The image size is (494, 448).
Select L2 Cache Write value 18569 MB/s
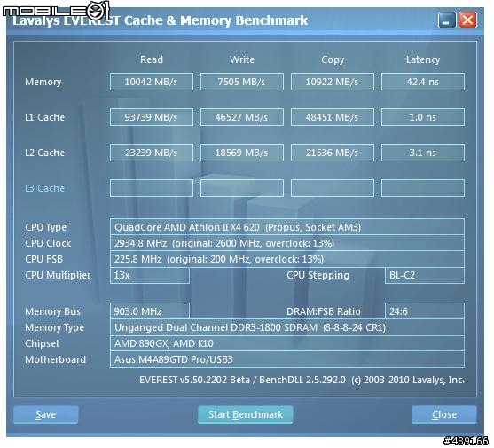point(242,153)
